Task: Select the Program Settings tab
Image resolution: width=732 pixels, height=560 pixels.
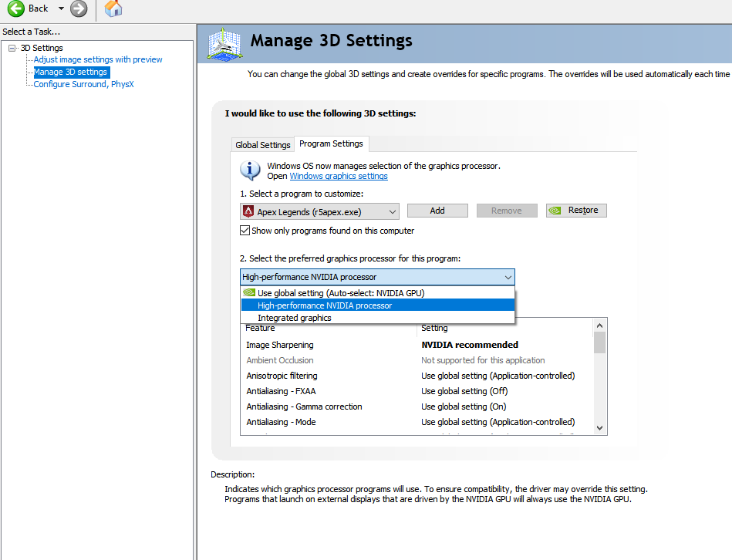Action: tap(331, 143)
